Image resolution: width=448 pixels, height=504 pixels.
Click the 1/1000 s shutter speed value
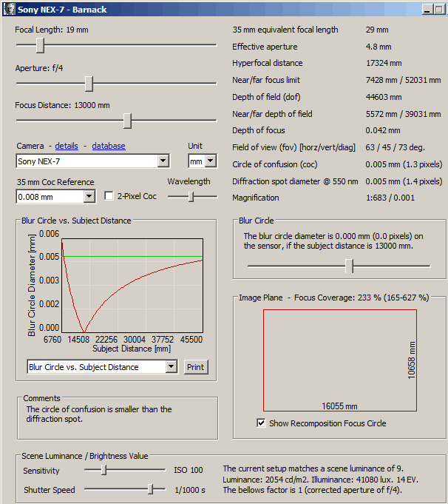tap(190, 490)
